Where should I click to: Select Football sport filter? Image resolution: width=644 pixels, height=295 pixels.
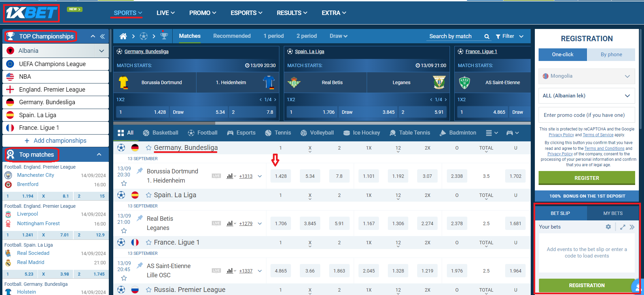202,133
